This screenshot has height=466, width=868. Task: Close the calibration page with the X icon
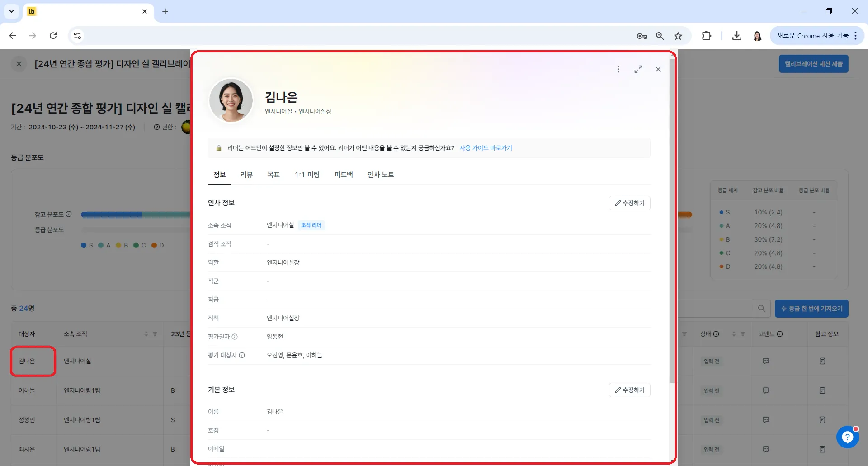point(19,64)
